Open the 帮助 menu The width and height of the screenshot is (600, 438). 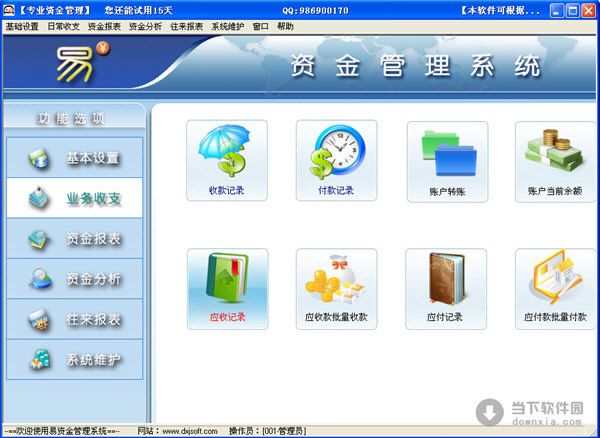click(286, 26)
